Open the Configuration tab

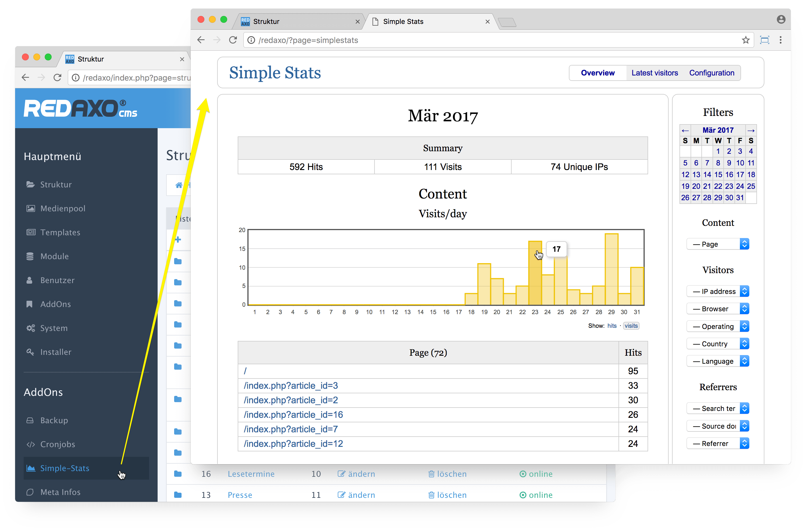pyautogui.click(x=711, y=73)
